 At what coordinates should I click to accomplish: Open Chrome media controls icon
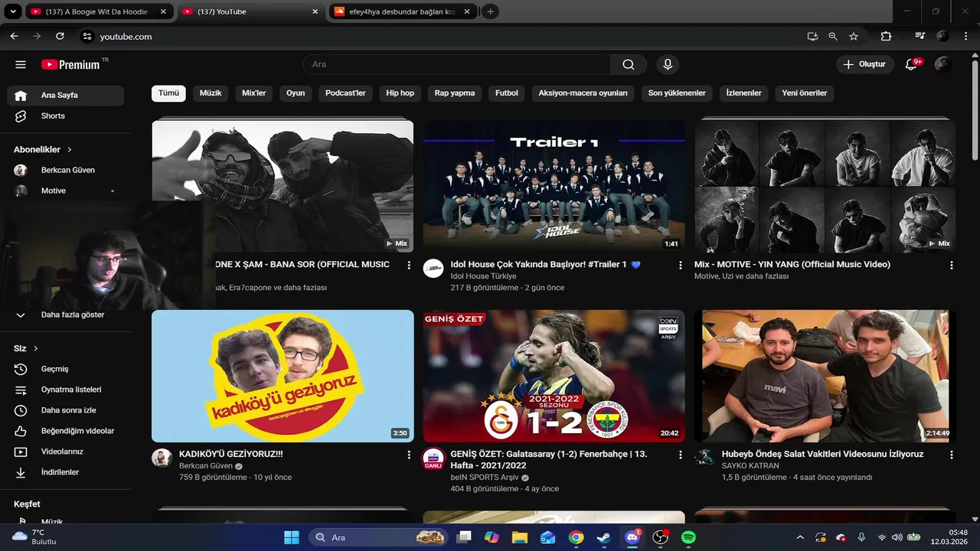[x=920, y=36]
